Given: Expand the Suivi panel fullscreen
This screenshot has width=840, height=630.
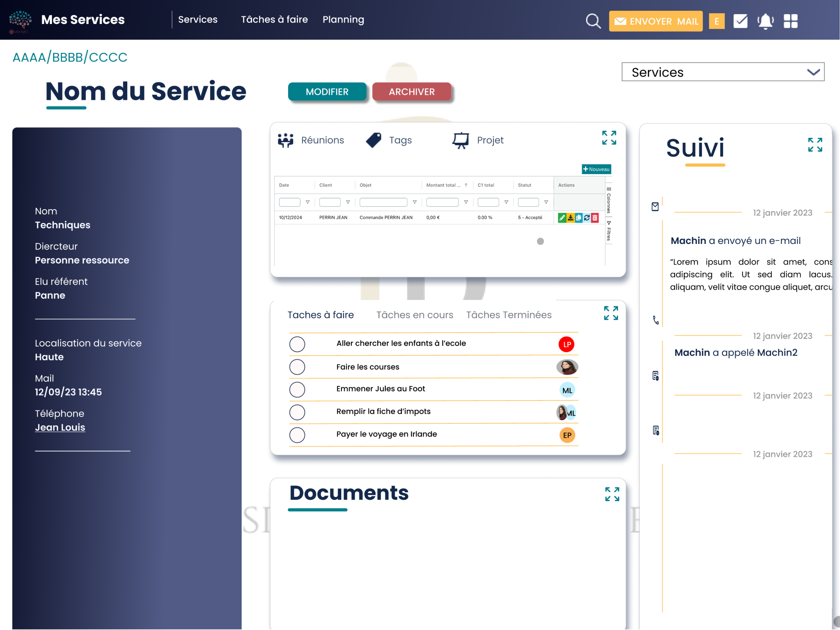Looking at the screenshot, I should coord(815,145).
